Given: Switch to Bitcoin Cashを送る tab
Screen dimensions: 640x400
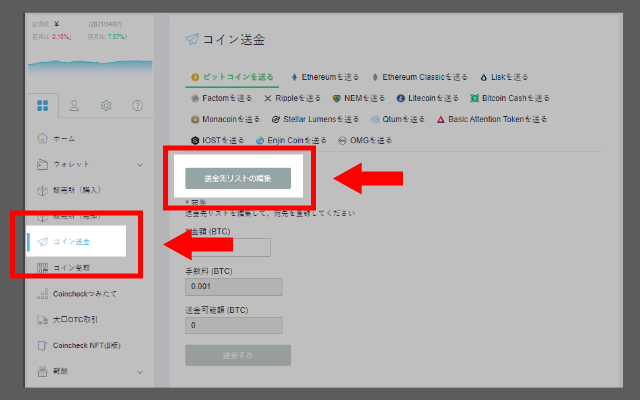Looking at the screenshot, I should point(508,98).
